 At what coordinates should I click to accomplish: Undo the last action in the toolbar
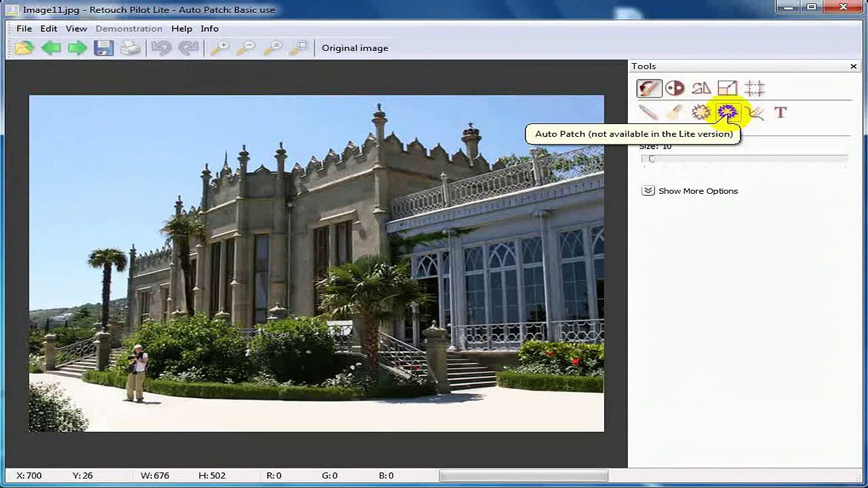click(x=161, y=48)
